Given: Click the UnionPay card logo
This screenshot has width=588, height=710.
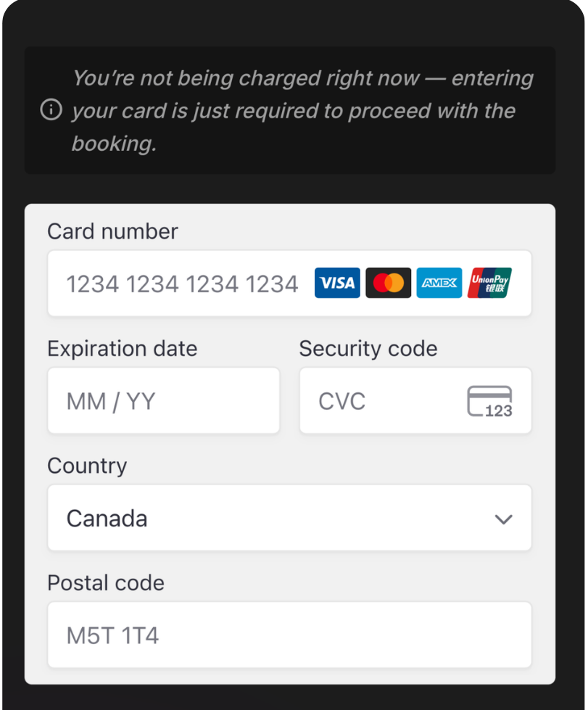Looking at the screenshot, I should coord(490,283).
